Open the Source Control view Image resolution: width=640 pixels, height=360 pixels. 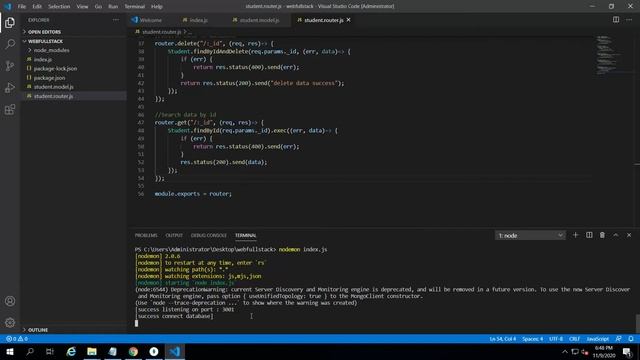[10, 66]
